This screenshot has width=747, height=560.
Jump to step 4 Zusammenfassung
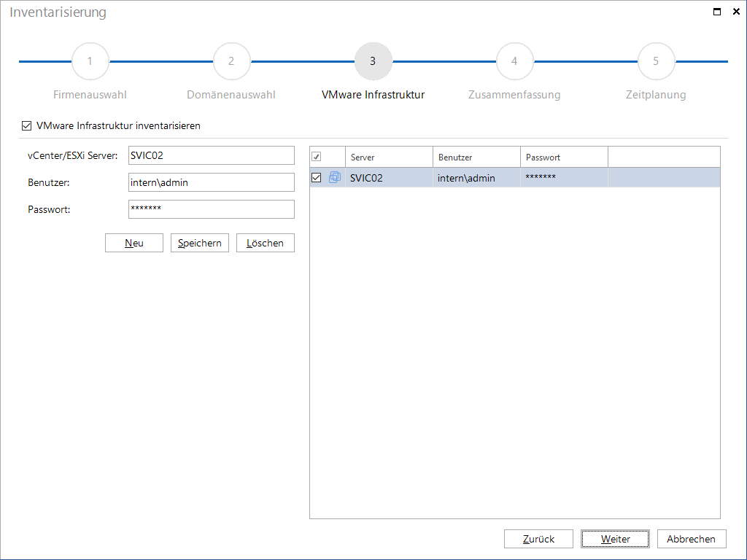514,61
